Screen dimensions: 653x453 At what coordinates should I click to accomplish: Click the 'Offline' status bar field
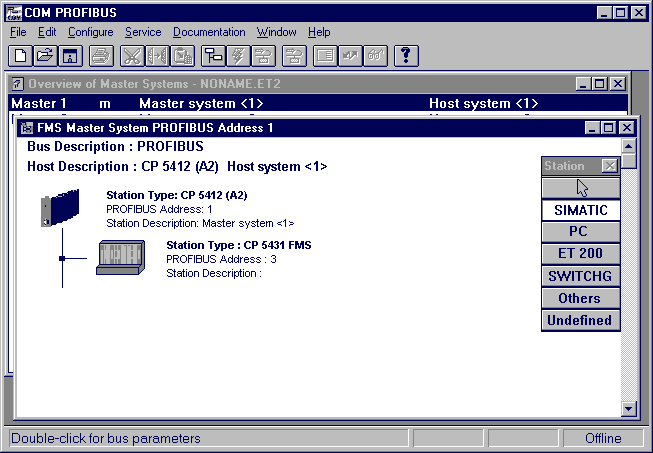[603, 438]
